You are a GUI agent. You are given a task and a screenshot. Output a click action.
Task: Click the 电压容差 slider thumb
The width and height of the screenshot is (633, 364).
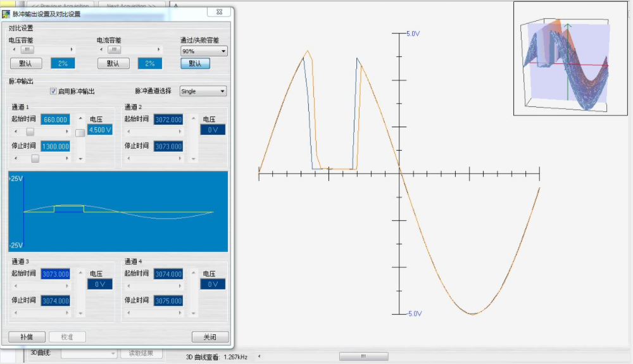27,49
